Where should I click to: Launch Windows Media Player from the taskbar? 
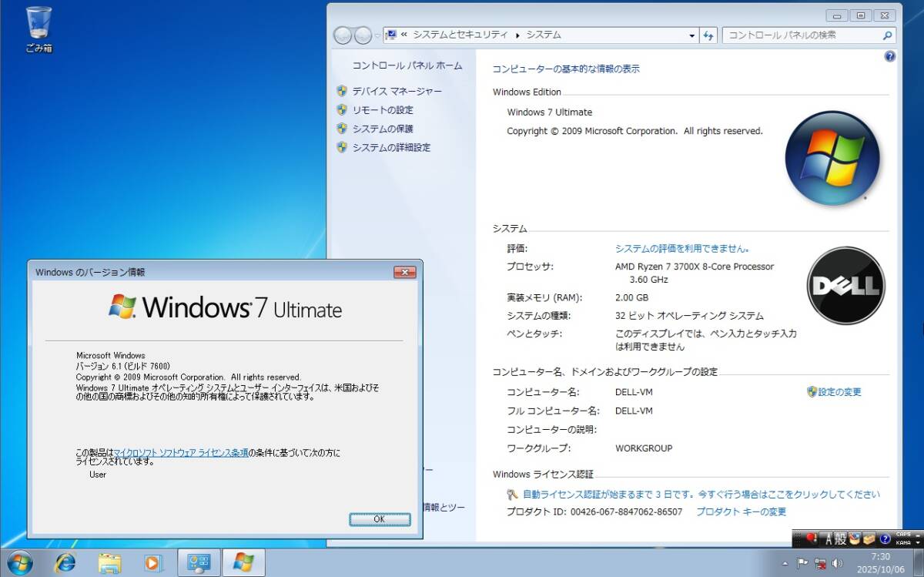click(x=153, y=563)
